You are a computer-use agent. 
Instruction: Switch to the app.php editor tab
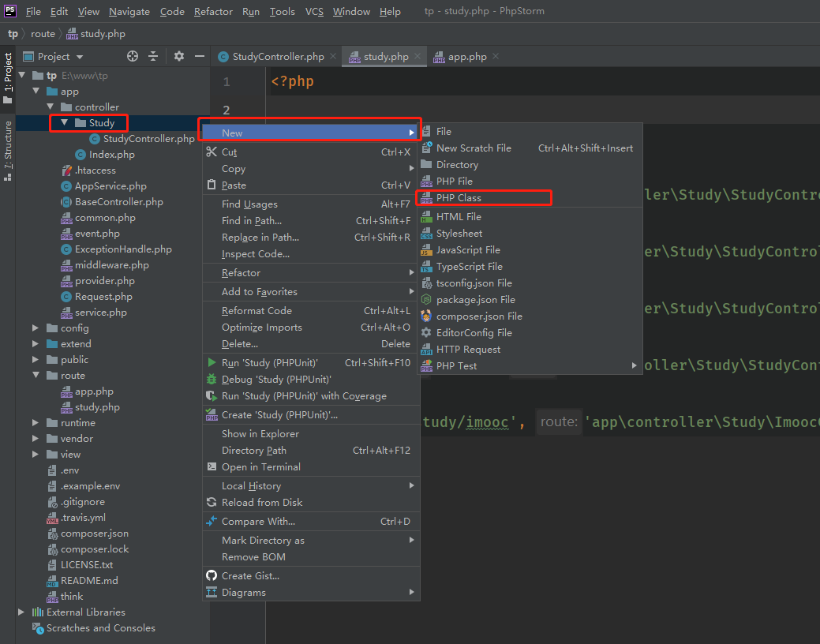point(467,57)
